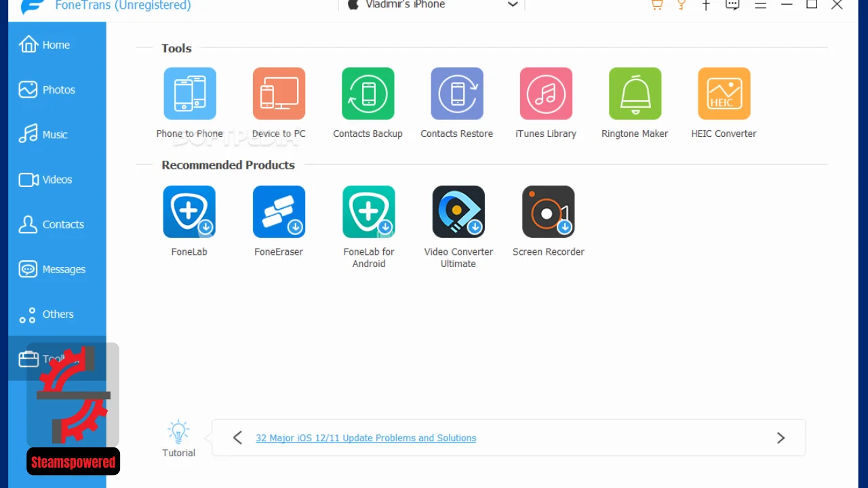Show the previous tutorial article
The width and height of the screenshot is (868, 488).
(237, 438)
